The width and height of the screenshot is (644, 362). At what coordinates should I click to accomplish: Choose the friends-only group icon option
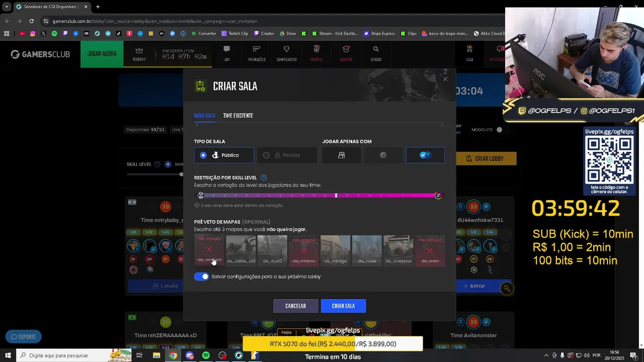click(342, 155)
